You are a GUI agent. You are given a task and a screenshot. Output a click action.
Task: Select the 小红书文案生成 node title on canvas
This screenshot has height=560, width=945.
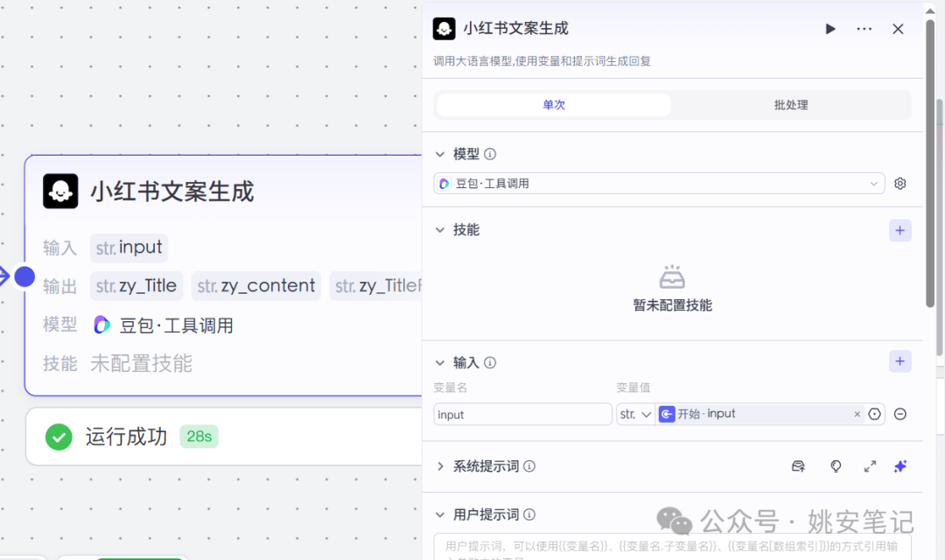click(172, 192)
